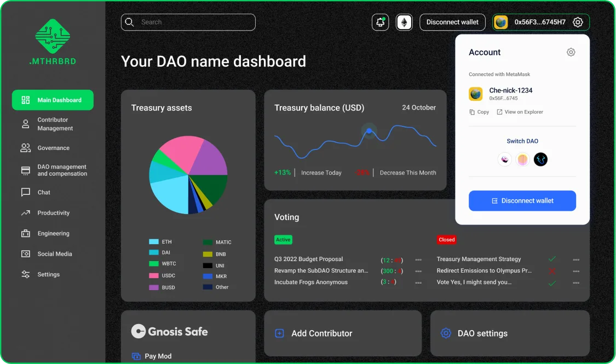Select Main Dashboard in sidebar

[53, 100]
